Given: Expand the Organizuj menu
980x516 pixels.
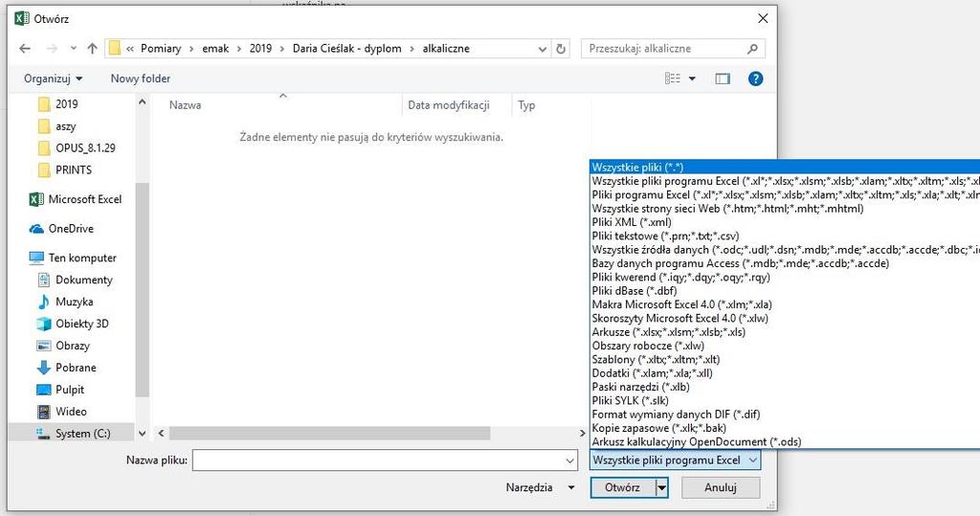Looking at the screenshot, I should pos(54,79).
